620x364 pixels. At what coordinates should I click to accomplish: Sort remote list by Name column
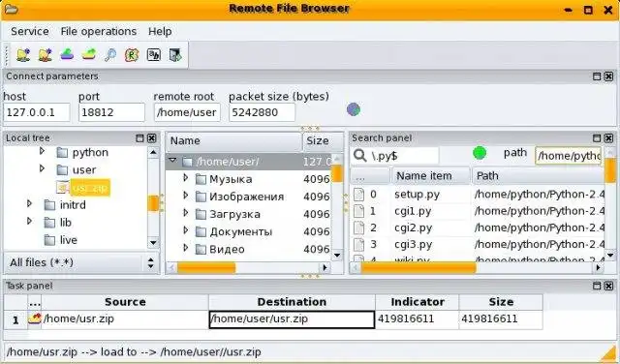pos(234,141)
